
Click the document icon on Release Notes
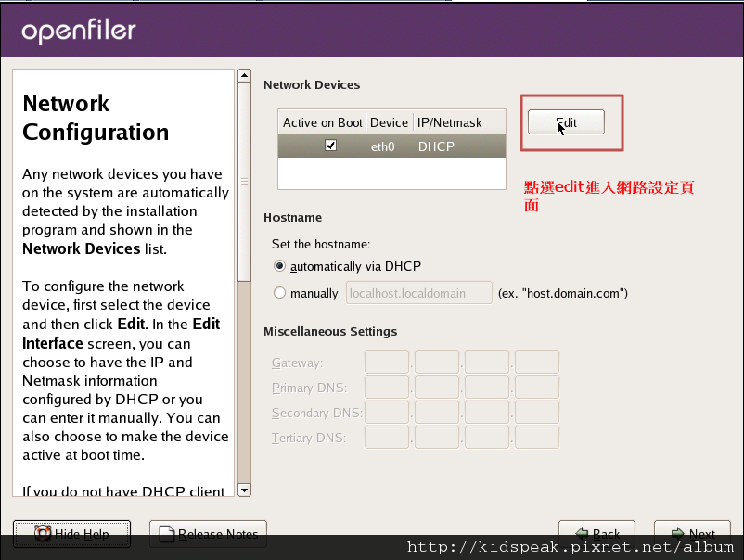[167, 534]
